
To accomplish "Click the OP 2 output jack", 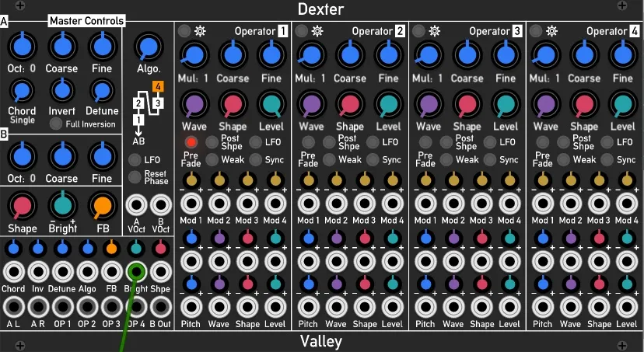I will (x=87, y=307).
